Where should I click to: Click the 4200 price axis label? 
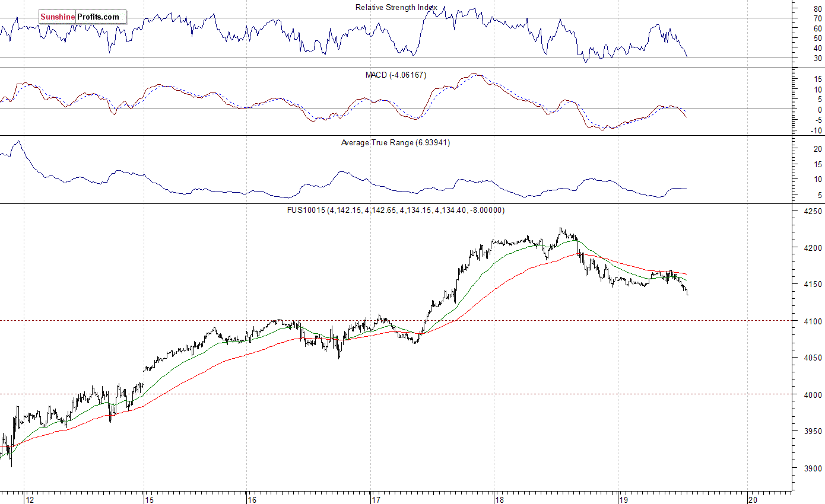pyautogui.click(x=813, y=248)
